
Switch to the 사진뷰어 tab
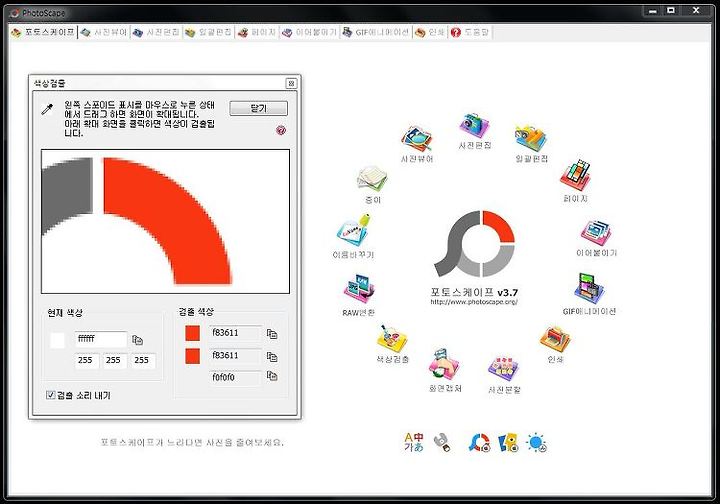pyautogui.click(x=104, y=32)
